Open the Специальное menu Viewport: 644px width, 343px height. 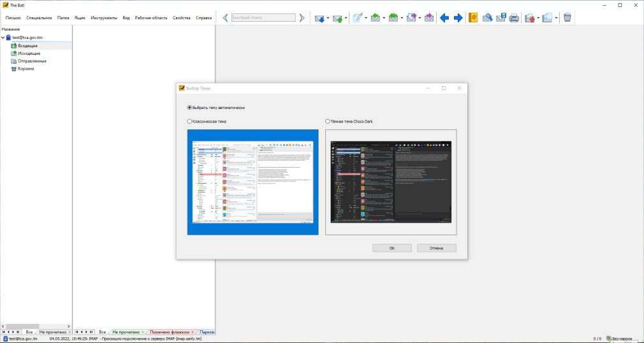[x=39, y=18]
